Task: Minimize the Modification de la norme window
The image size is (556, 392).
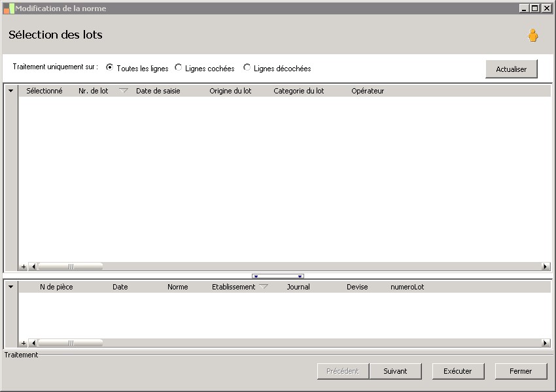Action: coord(524,8)
